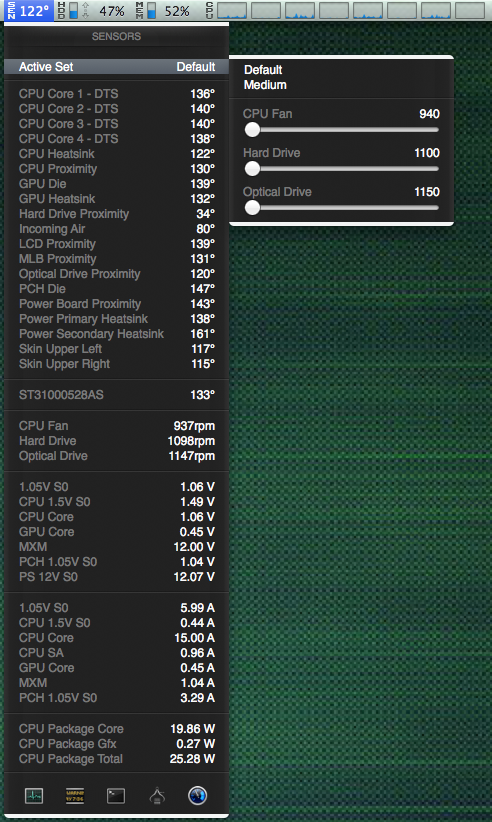The width and height of the screenshot is (492, 822).
Task: Click the MEM usage bar icon in menu bar
Action: pyautogui.click(x=151, y=10)
